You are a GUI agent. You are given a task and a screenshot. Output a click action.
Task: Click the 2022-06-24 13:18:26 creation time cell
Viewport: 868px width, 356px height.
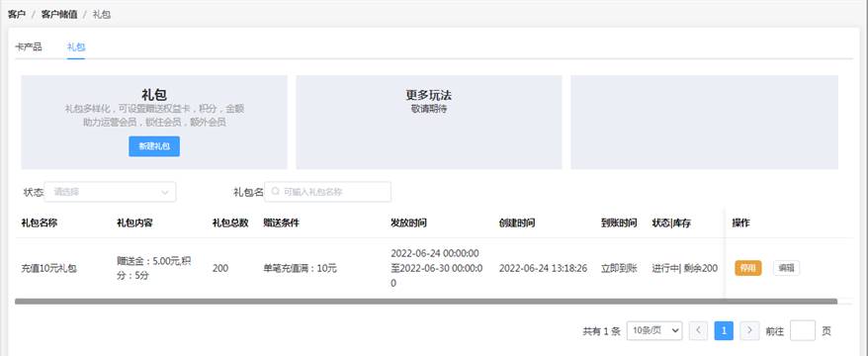point(543,269)
